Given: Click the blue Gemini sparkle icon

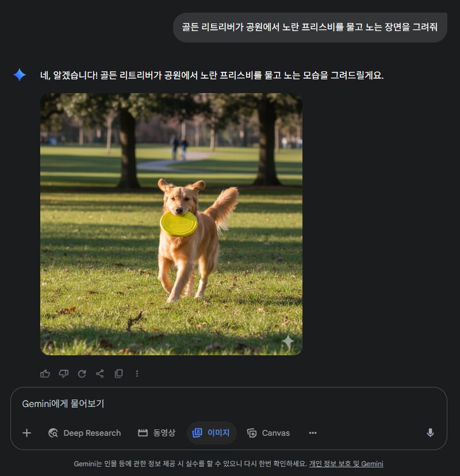Looking at the screenshot, I should [20, 75].
